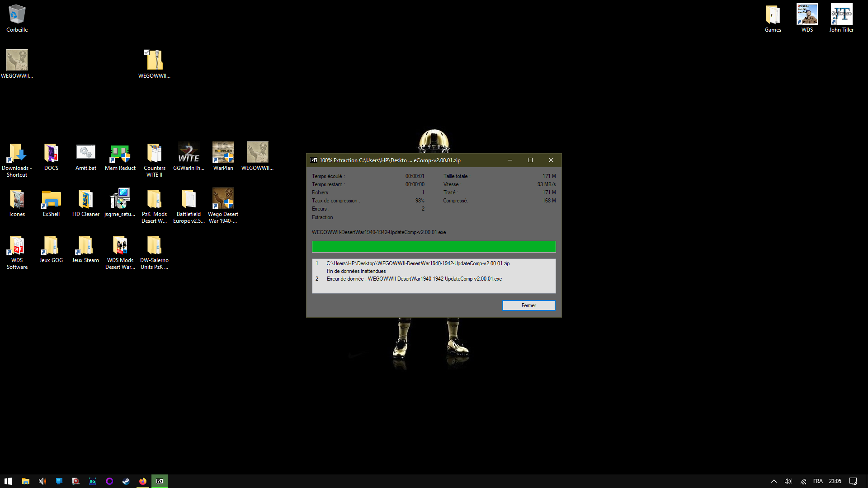Select the GGWarInTh... WITE icon
The width and height of the screenshot is (868, 488).
point(189,156)
